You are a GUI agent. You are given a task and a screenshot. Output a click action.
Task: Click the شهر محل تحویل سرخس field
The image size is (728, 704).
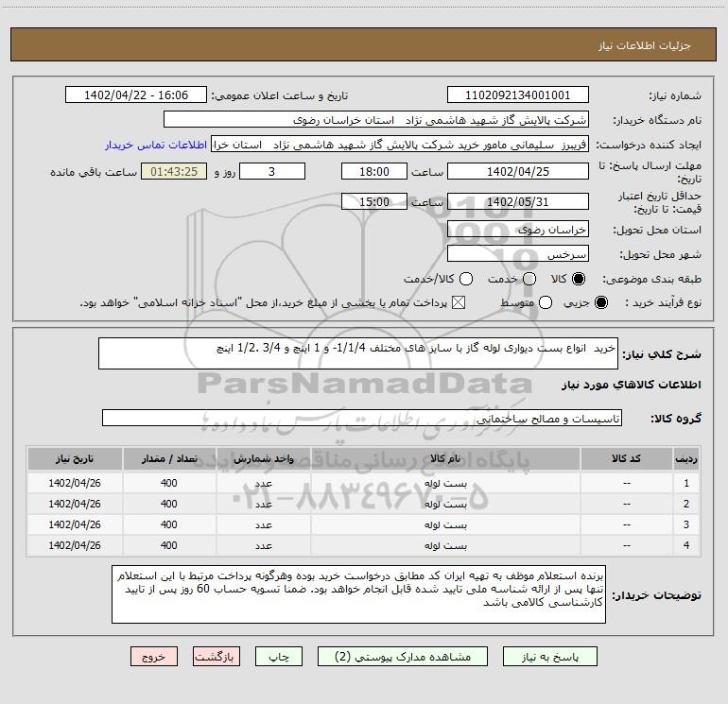[x=517, y=254]
